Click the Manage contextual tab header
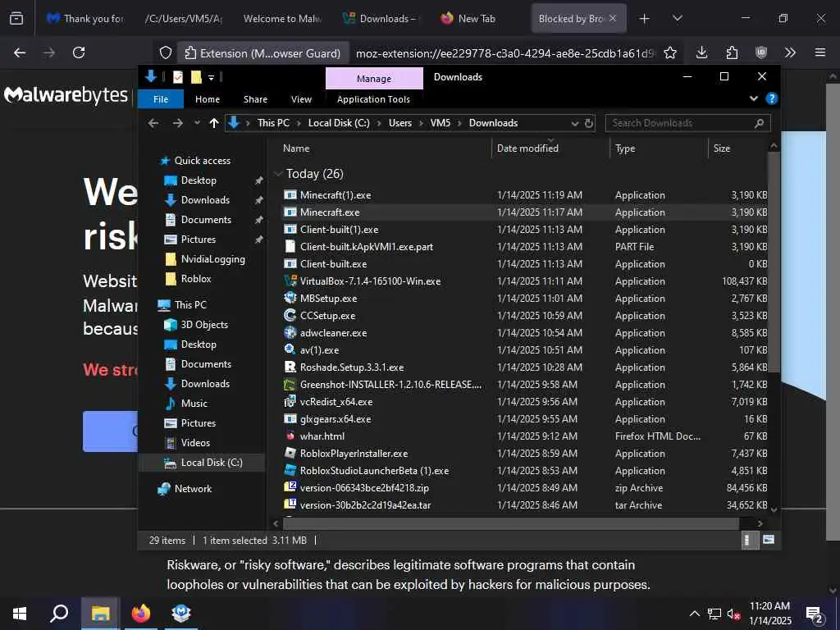Viewport: 840px width, 630px height. tap(374, 79)
